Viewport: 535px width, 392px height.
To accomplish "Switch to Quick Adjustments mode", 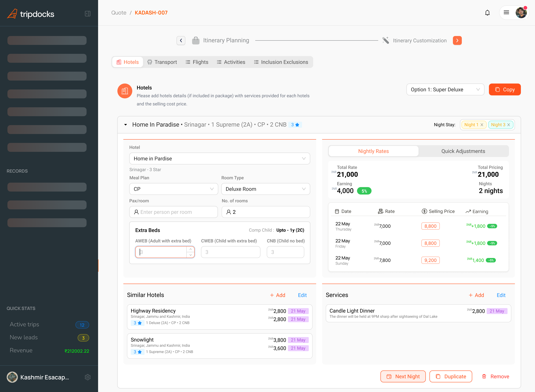I will pyautogui.click(x=463, y=151).
